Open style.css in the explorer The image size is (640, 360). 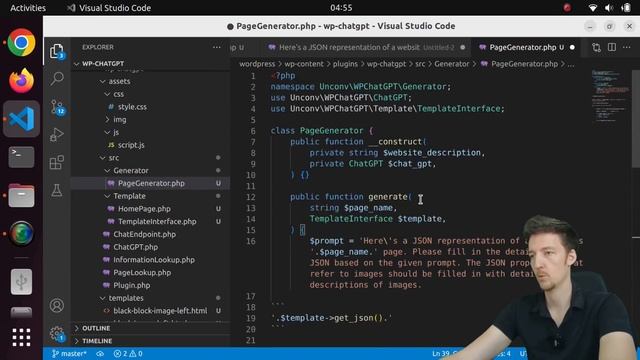click(151, 107)
